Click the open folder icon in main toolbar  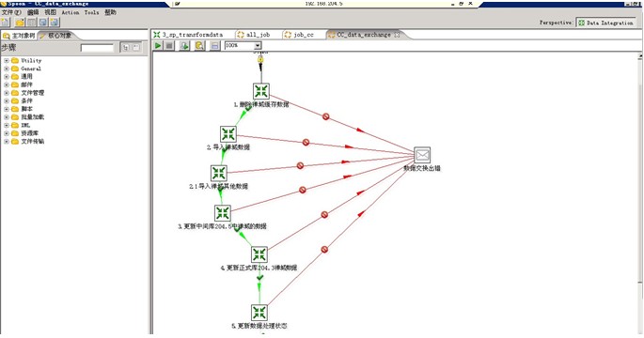point(20,23)
